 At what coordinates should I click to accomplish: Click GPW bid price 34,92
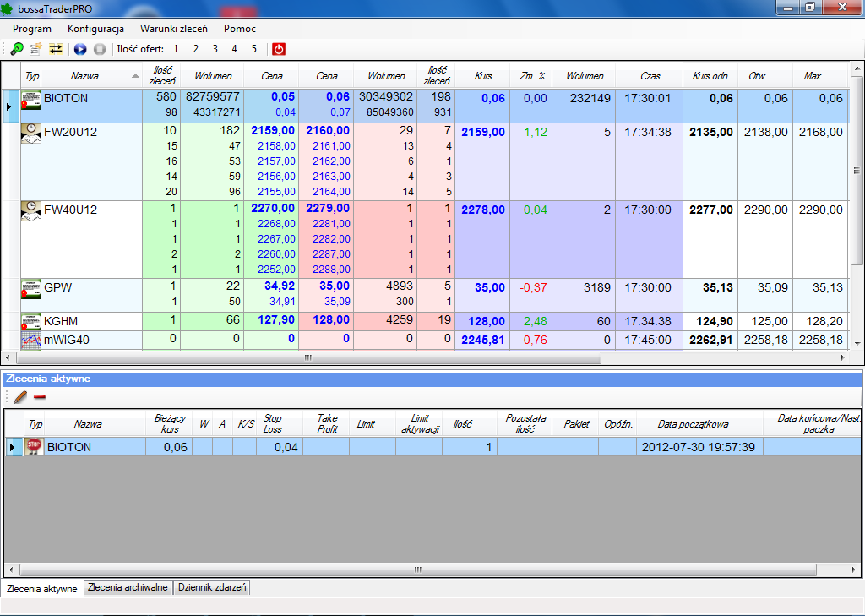coord(280,286)
